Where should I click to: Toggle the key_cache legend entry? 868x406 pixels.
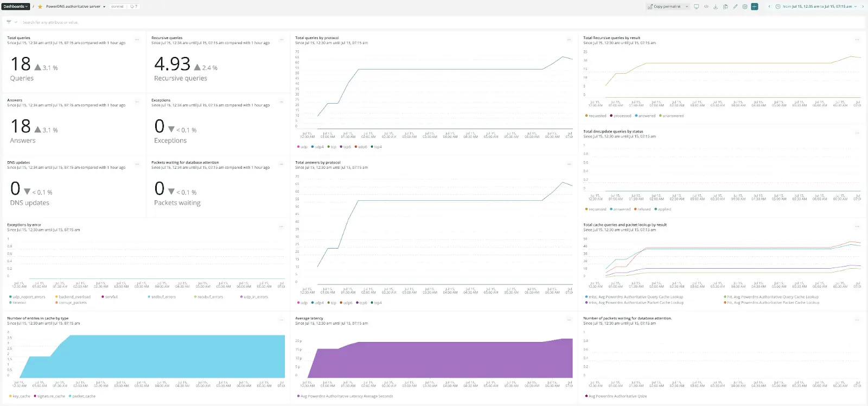tap(20, 396)
